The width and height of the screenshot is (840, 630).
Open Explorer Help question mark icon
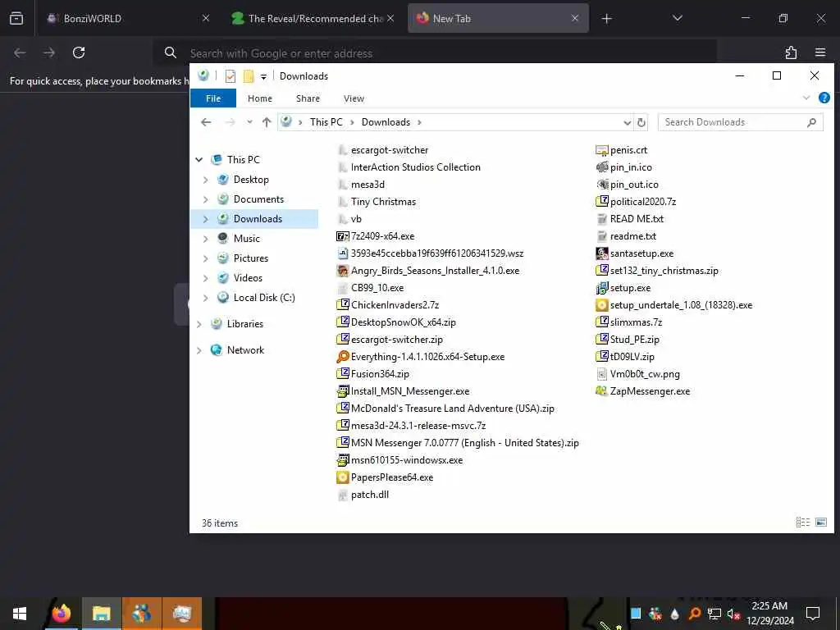click(x=824, y=98)
